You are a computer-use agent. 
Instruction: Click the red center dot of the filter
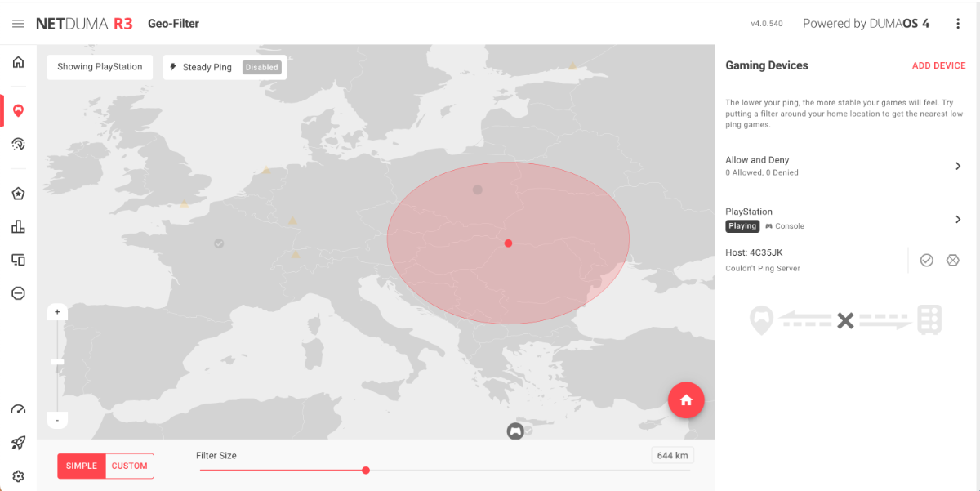pos(508,243)
